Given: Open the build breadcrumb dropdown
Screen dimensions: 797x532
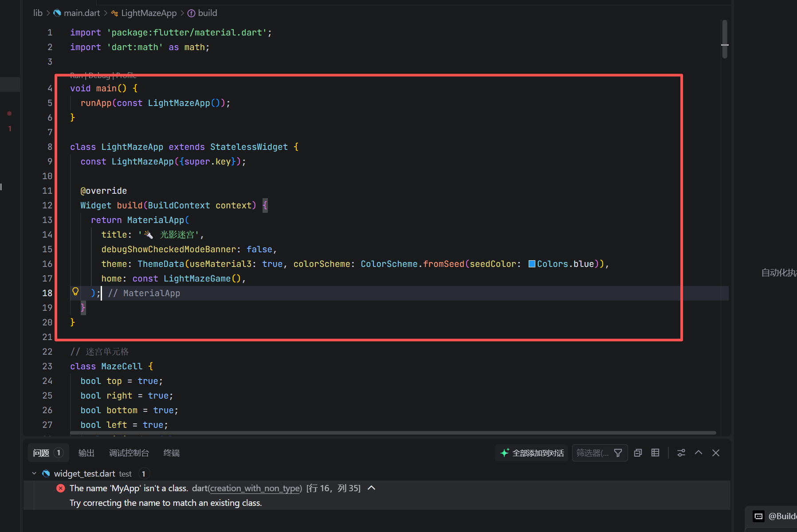Looking at the screenshot, I should coord(208,13).
